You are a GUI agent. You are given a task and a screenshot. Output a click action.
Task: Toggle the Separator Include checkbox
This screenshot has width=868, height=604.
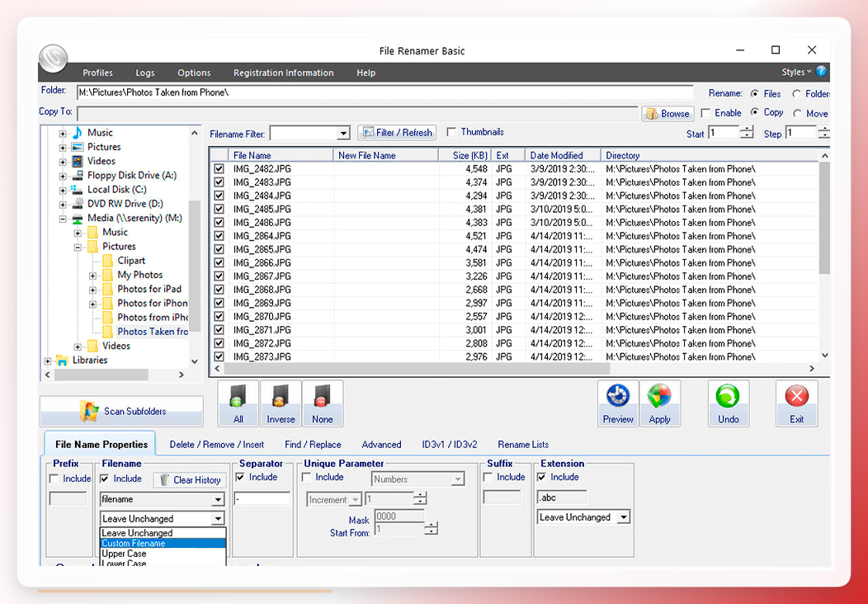tap(240, 477)
